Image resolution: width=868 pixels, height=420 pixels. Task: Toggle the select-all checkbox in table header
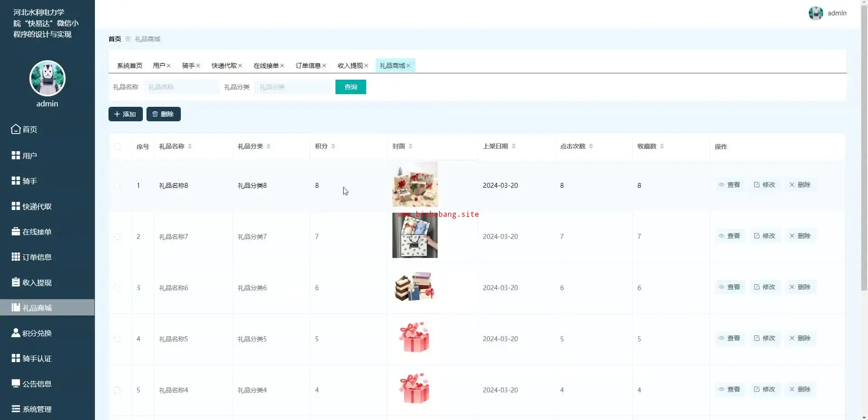tap(118, 147)
